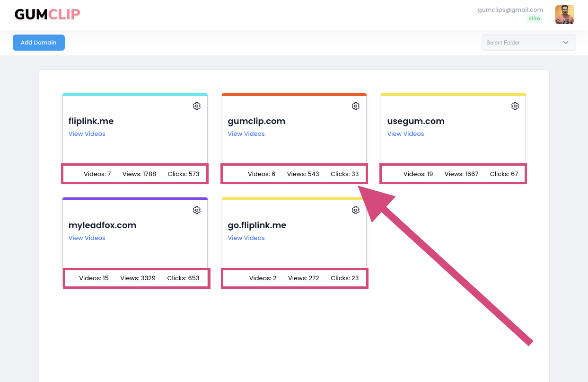The width and height of the screenshot is (588, 382).
Task: Click "Clicks: 67" stat
Action: point(504,174)
